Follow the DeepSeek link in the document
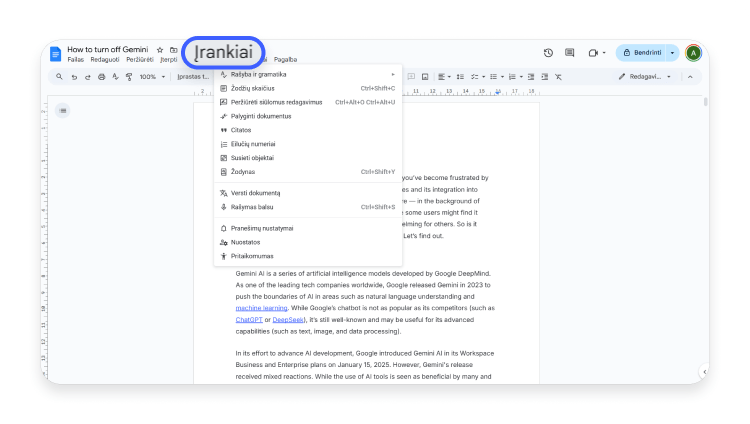 288,320
